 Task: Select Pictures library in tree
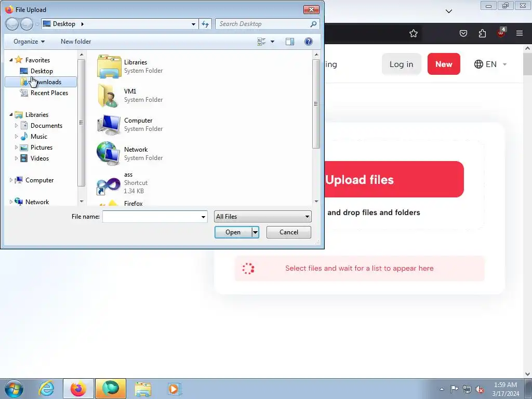point(36,147)
